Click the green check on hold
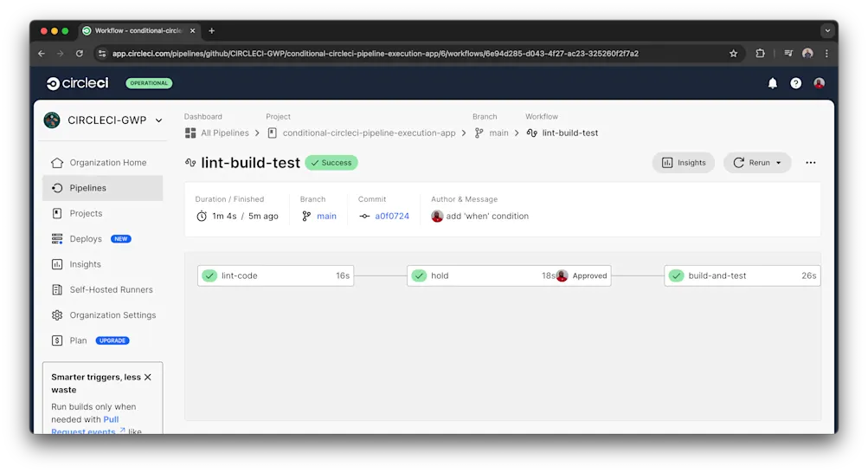This screenshot has height=473, width=868. pyautogui.click(x=419, y=275)
